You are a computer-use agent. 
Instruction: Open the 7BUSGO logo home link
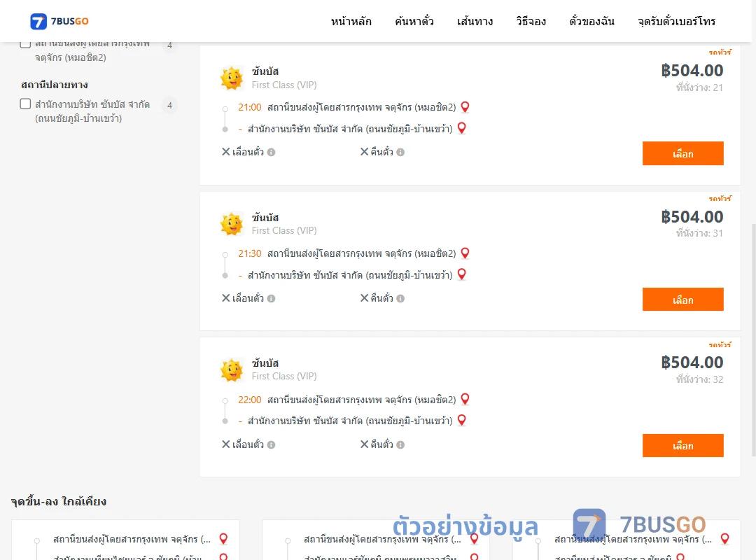pos(59,21)
